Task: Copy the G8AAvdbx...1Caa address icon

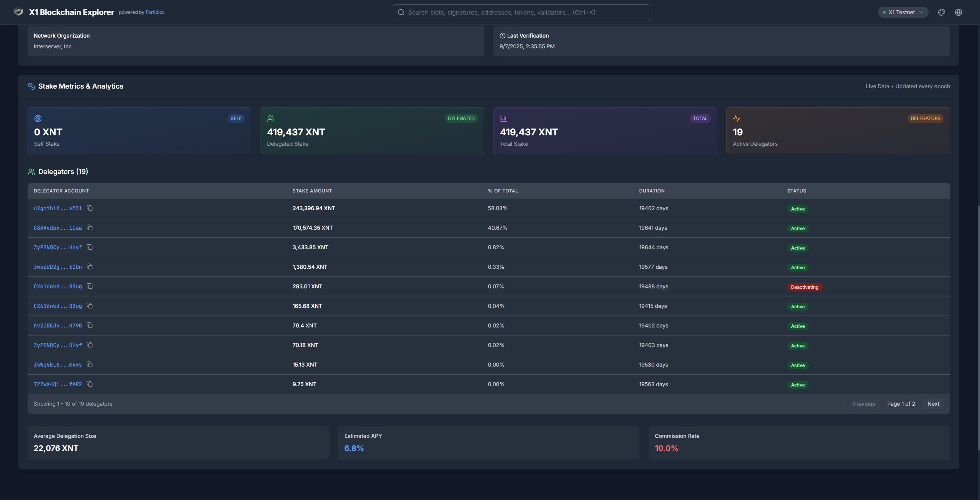Action: pyautogui.click(x=90, y=227)
